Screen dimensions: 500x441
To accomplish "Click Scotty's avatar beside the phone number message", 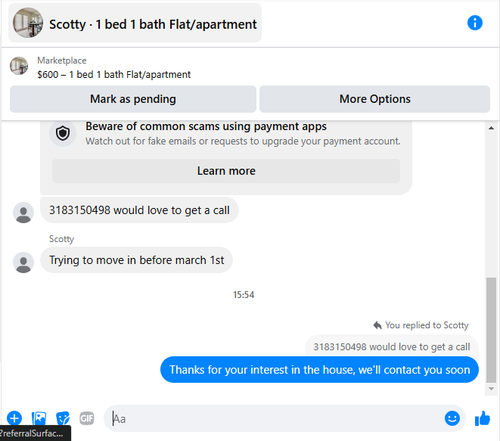I will [23, 212].
